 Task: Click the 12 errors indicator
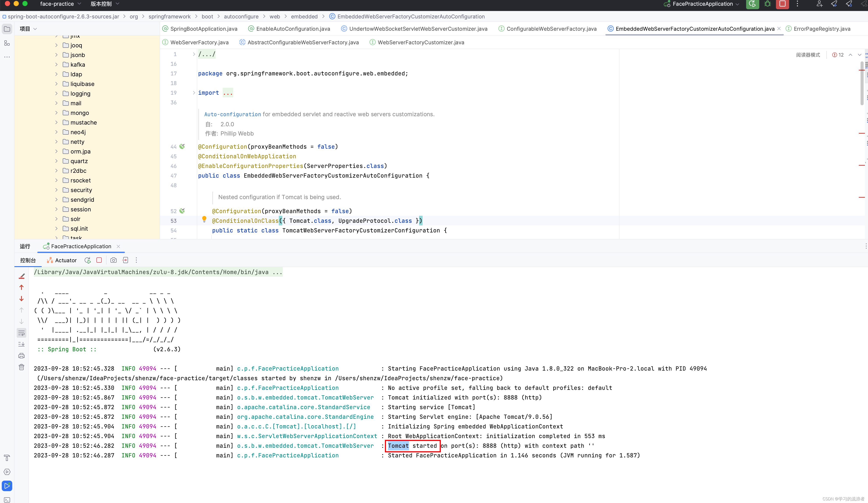838,55
